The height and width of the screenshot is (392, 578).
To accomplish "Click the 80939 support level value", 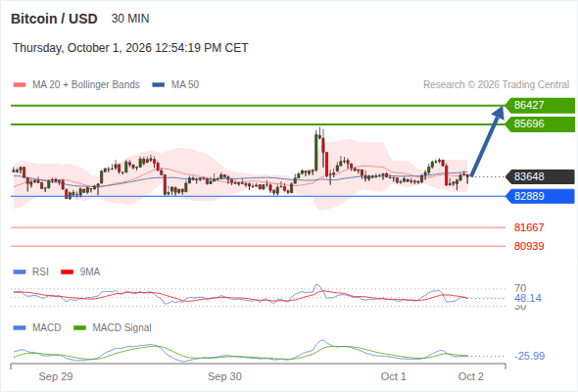I will click(529, 246).
